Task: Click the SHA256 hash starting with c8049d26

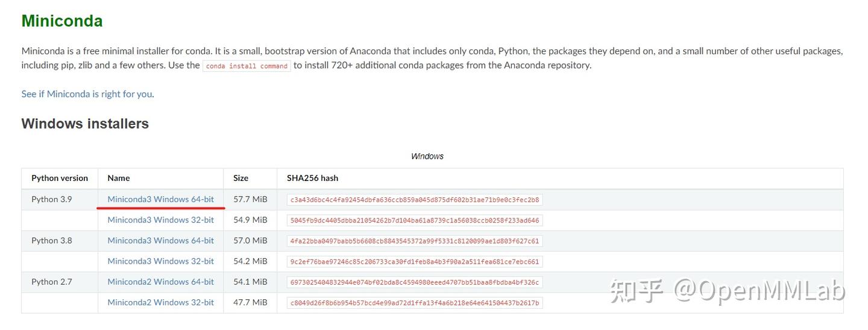Action: coord(415,303)
